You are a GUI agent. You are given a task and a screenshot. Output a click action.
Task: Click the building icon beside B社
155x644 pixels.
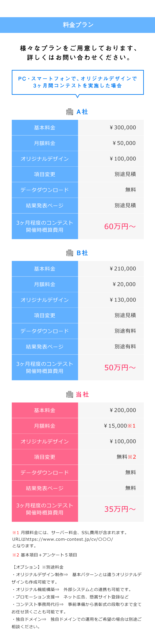(70, 253)
